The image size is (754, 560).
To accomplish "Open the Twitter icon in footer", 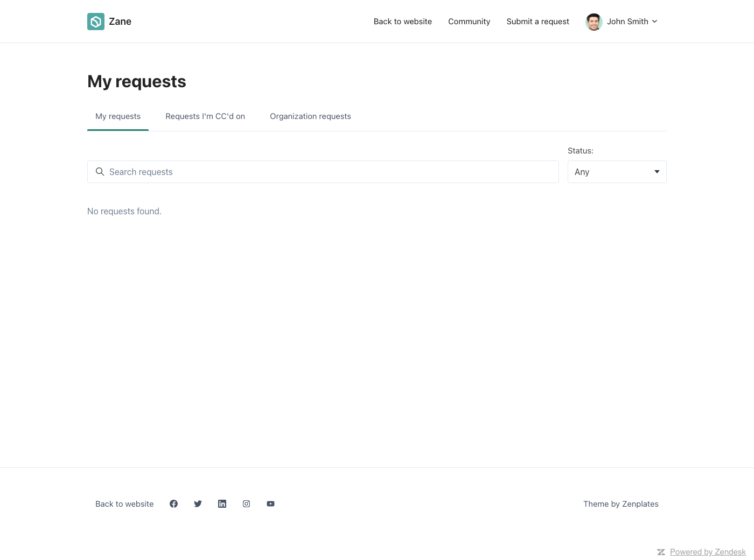I will pos(198,504).
